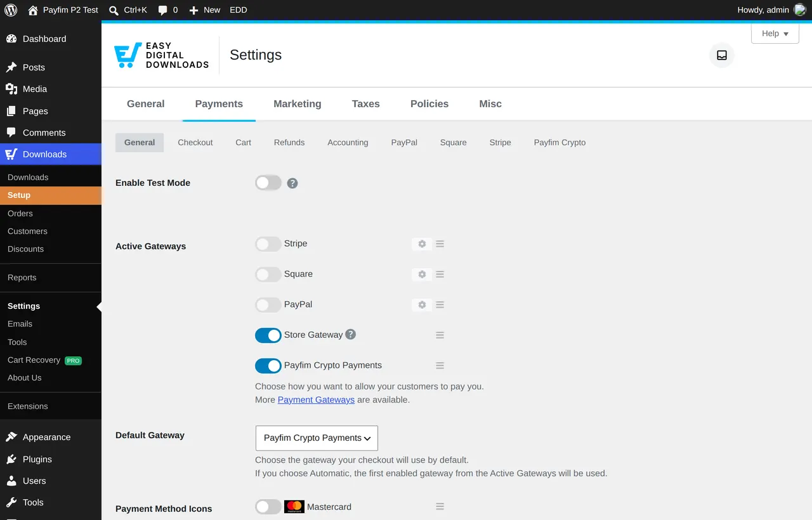Enable the Stripe gateway toggle

(x=268, y=244)
